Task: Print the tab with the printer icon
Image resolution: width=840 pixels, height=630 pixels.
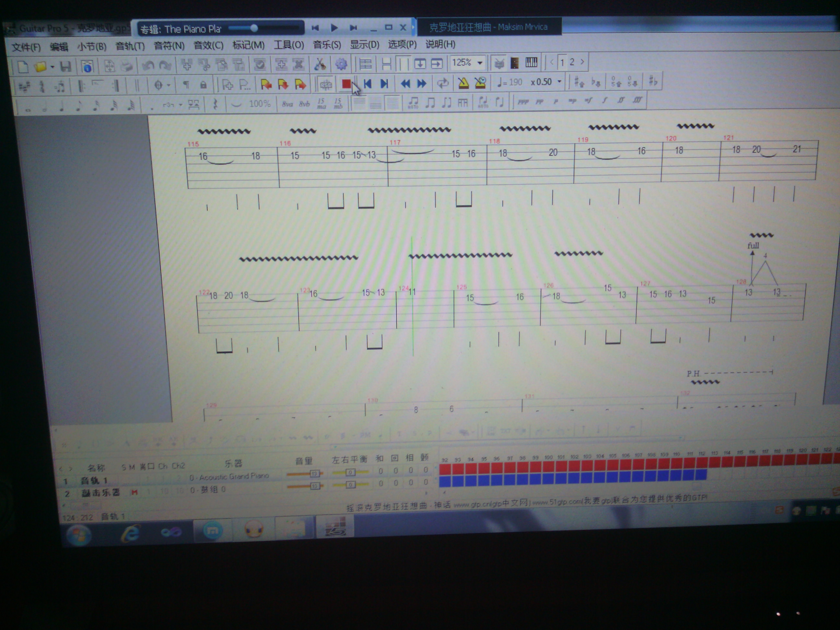Action: pyautogui.click(x=126, y=66)
